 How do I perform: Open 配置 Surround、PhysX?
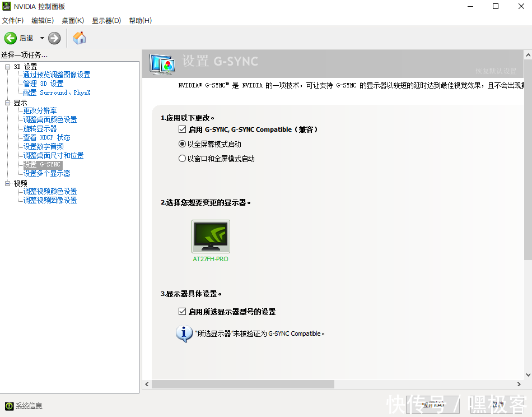[x=57, y=92]
